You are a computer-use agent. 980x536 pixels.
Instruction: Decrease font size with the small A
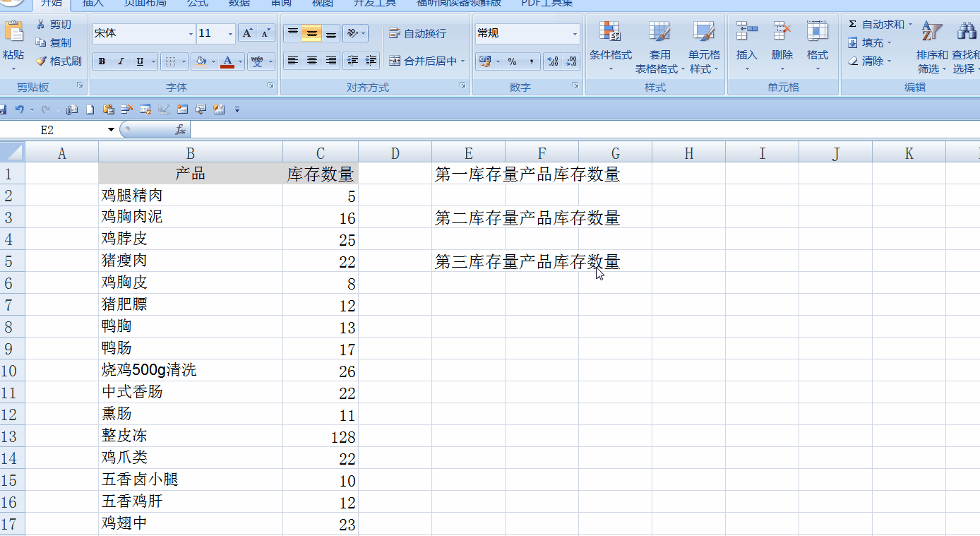[x=265, y=33]
